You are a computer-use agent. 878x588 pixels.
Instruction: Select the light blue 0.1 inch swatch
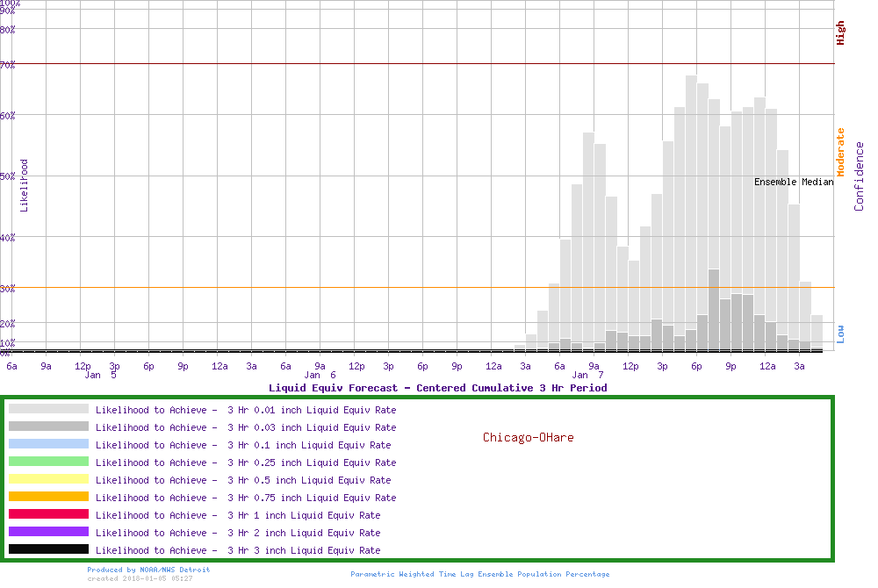(x=48, y=444)
